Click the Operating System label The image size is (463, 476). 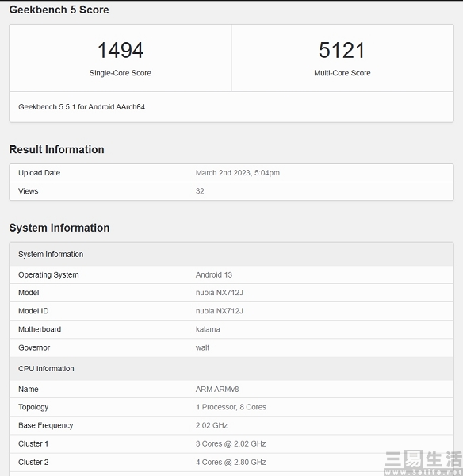(48, 274)
